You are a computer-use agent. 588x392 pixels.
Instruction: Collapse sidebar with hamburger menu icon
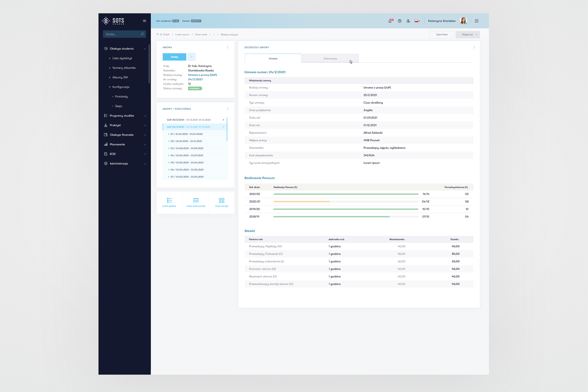click(144, 21)
